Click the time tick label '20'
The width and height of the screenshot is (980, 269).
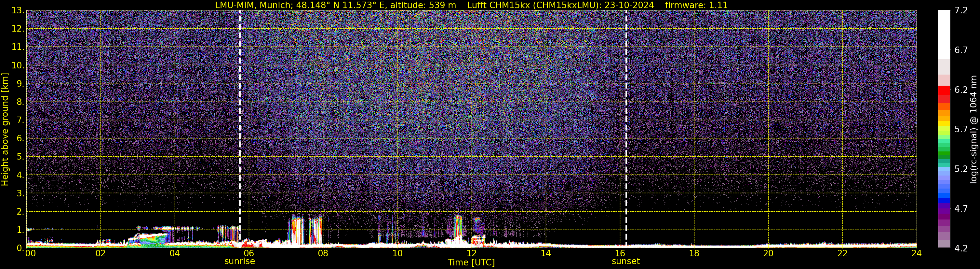[x=768, y=253]
